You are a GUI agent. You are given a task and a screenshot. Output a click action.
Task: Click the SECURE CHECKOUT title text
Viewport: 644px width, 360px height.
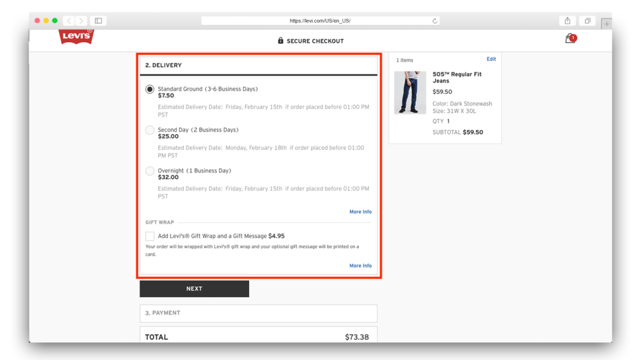(x=315, y=41)
